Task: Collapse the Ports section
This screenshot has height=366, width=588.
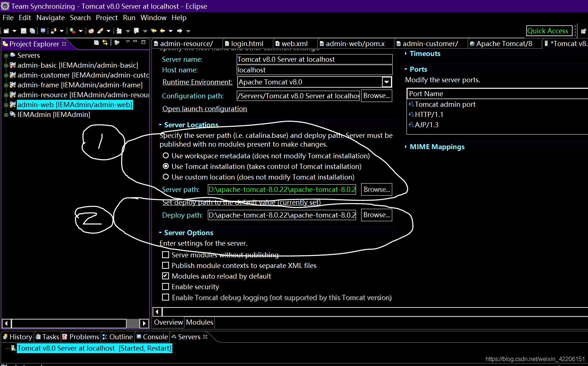Action: click(406, 69)
